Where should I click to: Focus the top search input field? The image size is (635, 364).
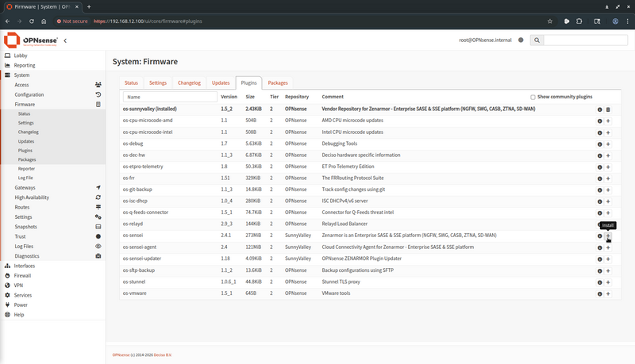586,40
